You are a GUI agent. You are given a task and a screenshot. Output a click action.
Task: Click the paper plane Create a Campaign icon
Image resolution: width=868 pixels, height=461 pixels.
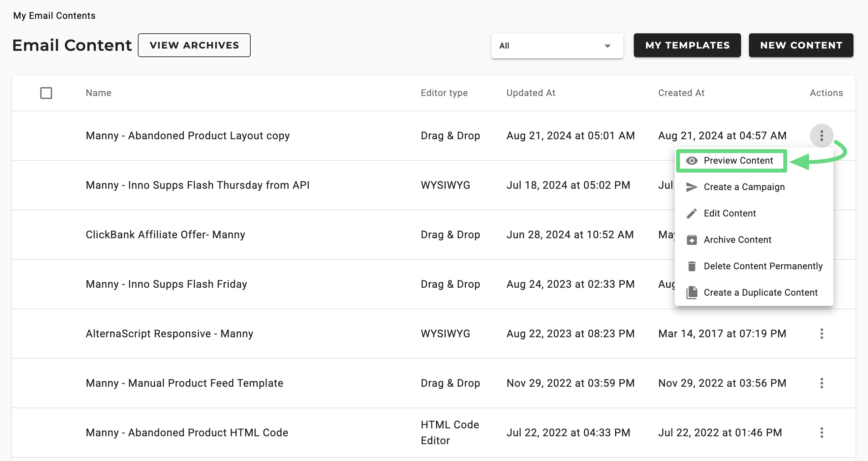click(x=692, y=187)
